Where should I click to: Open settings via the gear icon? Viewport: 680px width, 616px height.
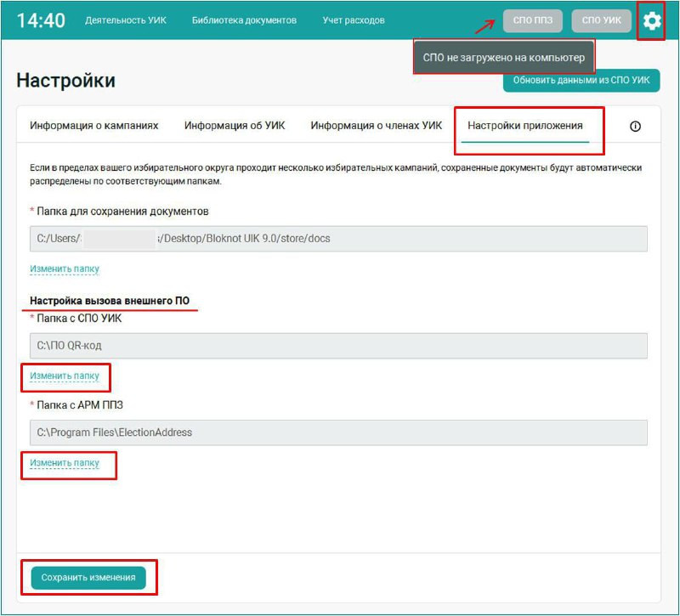click(x=651, y=20)
